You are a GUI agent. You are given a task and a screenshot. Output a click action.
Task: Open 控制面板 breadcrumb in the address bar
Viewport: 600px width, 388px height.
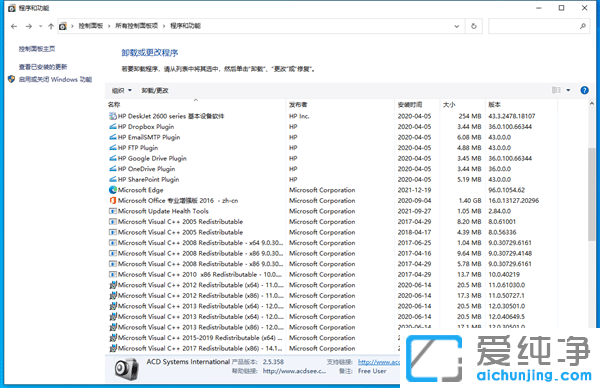tap(91, 26)
